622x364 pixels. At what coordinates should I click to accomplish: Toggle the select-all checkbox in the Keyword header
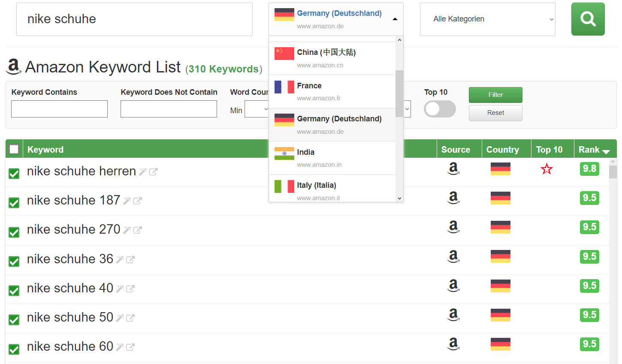[14, 149]
